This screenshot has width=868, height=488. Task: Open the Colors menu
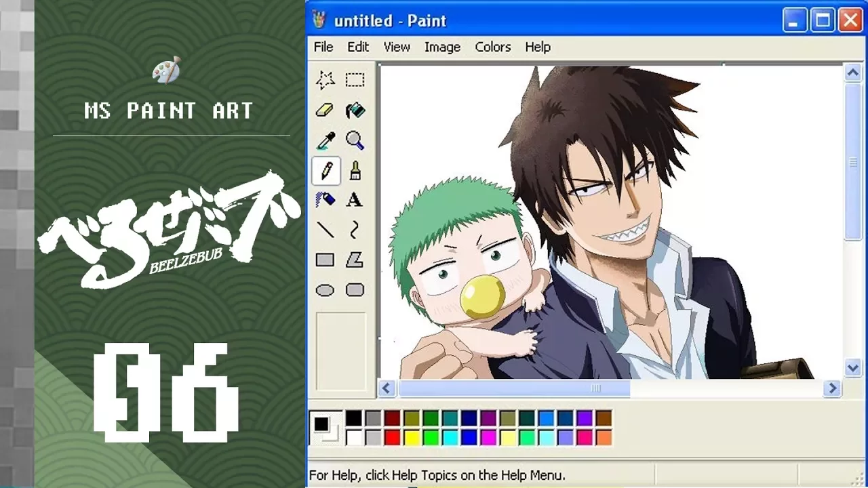click(x=493, y=47)
